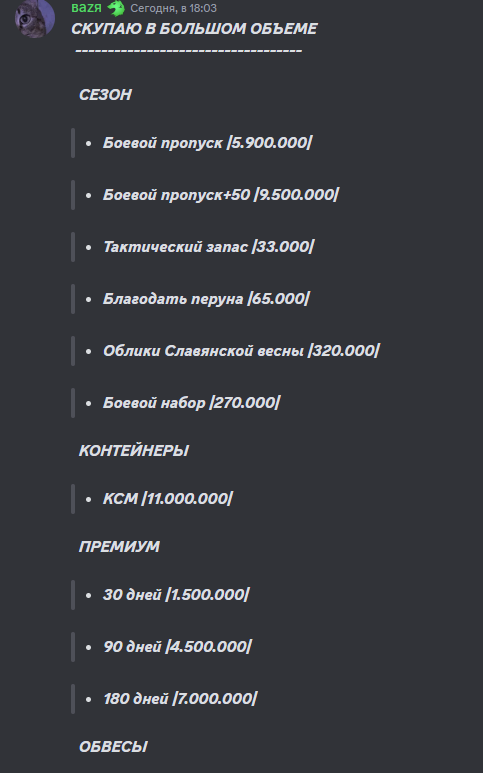This screenshot has height=773, width=483.
Task: Click the dashed divider line under the title
Action: [x=189, y=51]
